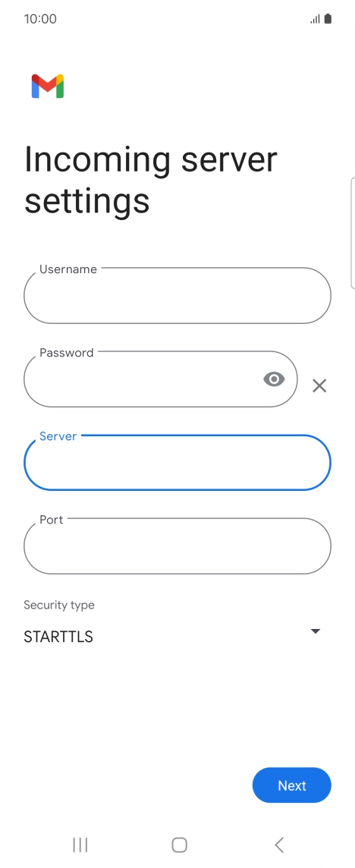Focus the Username input field
This screenshot has height=868, width=355.
(177, 296)
